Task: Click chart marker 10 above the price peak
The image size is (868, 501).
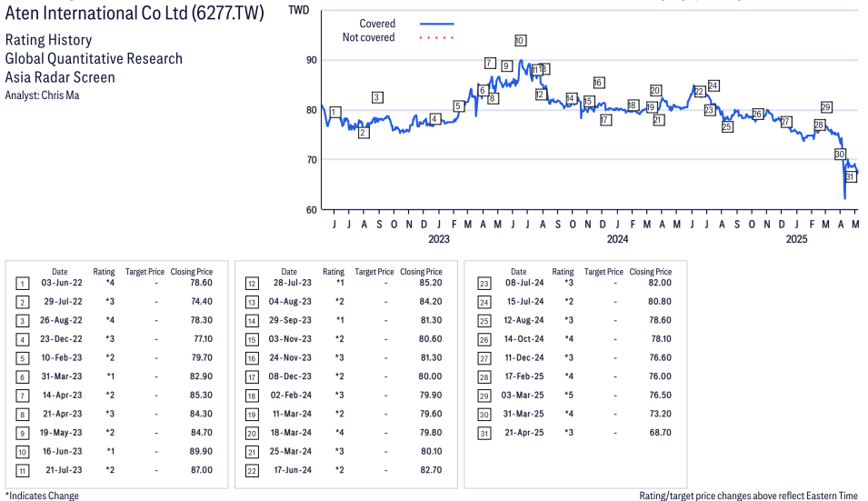Action: (x=520, y=40)
